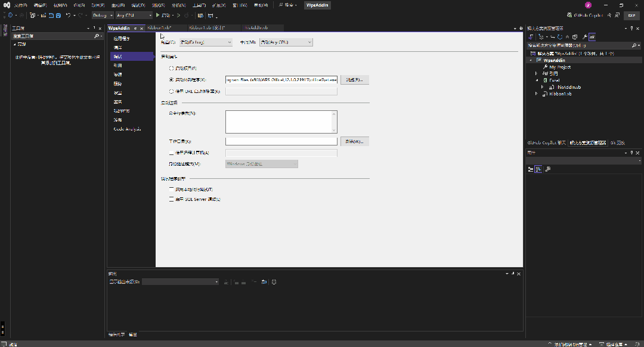644x347 pixels.
Task: Switch to the ThisAddIn.vb tab
Action: pyautogui.click(x=256, y=27)
